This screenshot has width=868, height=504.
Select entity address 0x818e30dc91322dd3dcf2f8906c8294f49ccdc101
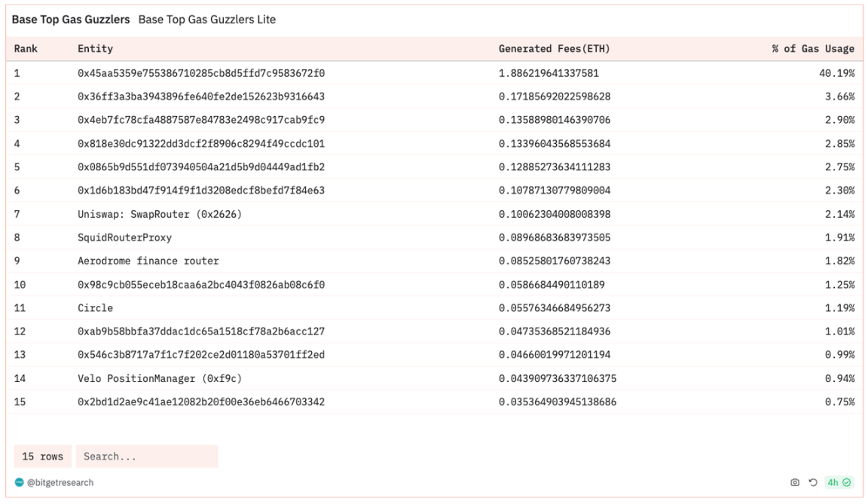(x=201, y=143)
